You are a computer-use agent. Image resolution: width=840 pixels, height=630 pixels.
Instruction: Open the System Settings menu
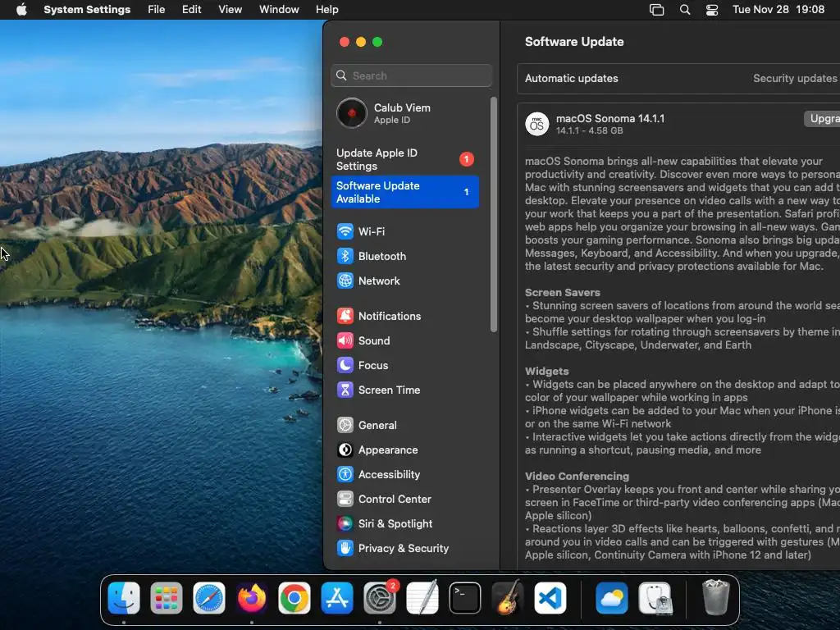[87, 10]
